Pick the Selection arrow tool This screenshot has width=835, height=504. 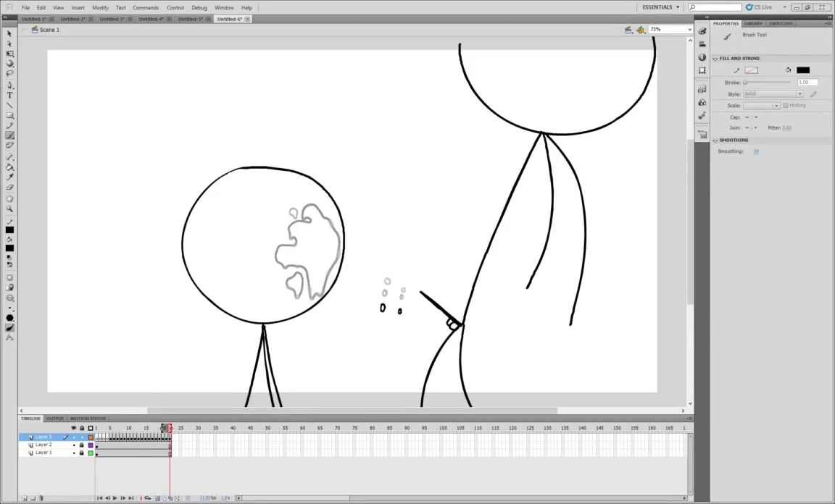9,33
